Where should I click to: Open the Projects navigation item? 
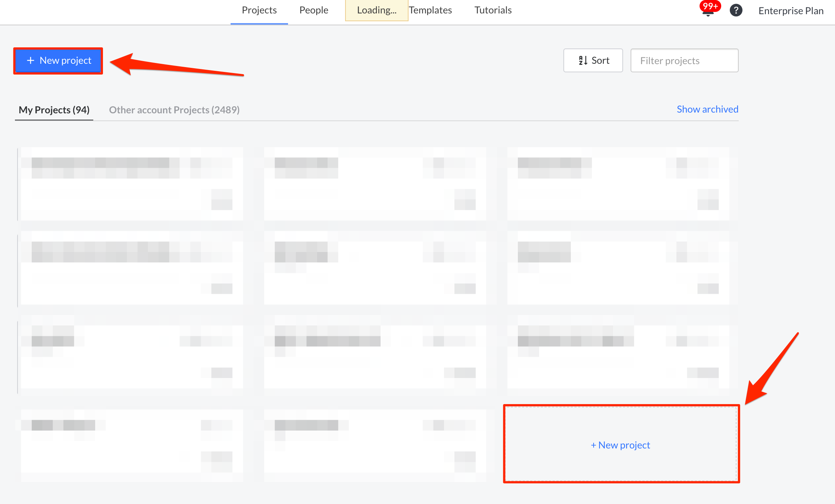click(259, 10)
